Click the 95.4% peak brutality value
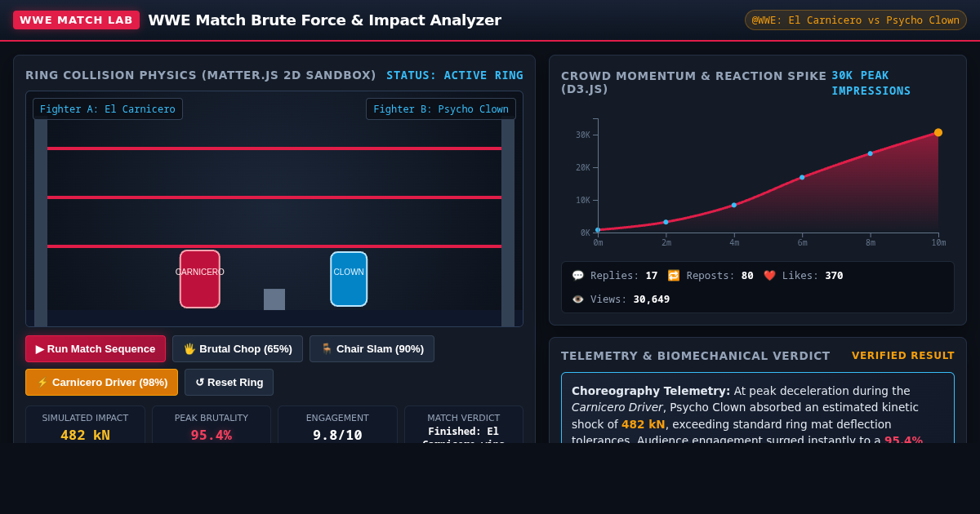 pos(212,435)
